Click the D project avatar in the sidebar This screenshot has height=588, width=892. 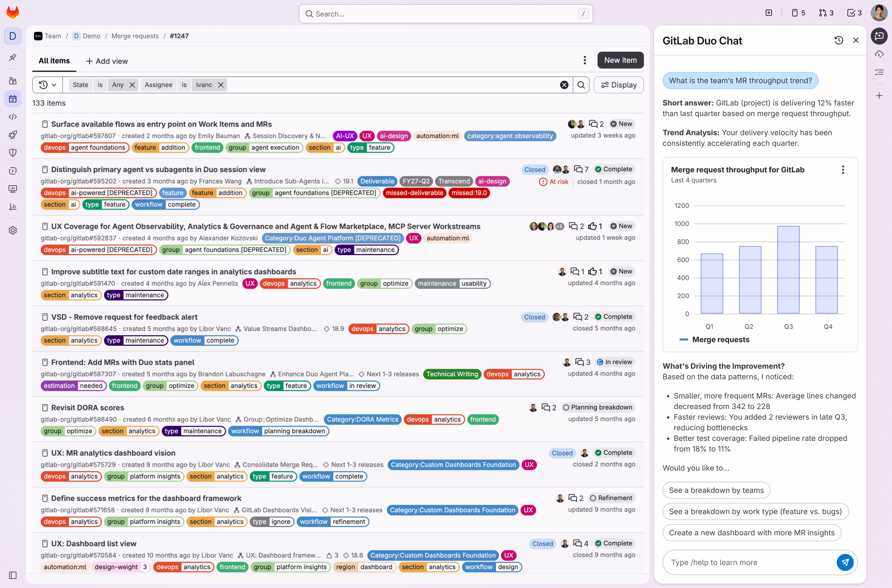click(x=13, y=36)
